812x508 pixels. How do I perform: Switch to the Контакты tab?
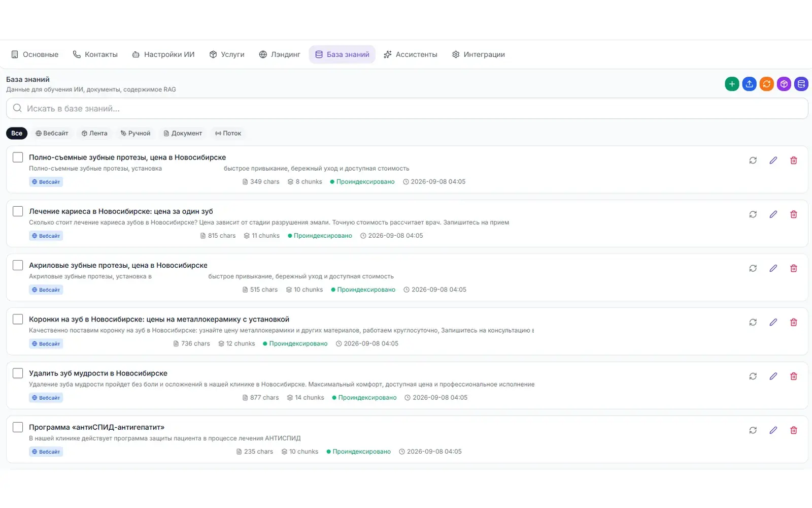tap(95, 54)
